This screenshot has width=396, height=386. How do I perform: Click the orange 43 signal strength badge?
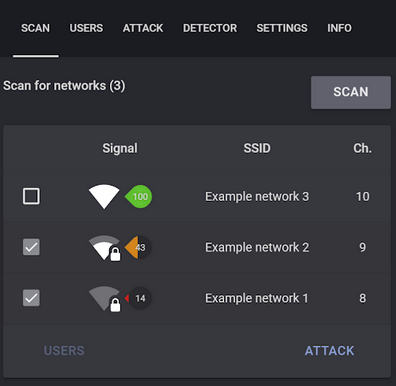(138, 247)
